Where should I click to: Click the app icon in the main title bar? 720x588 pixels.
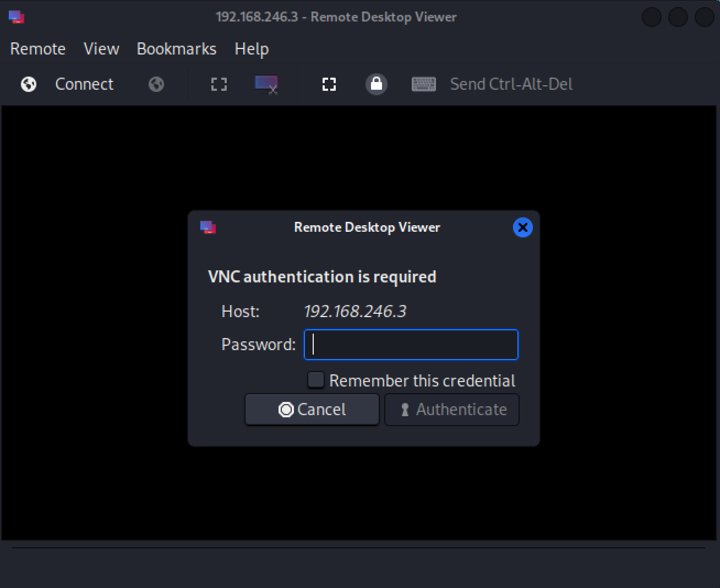tap(17, 17)
